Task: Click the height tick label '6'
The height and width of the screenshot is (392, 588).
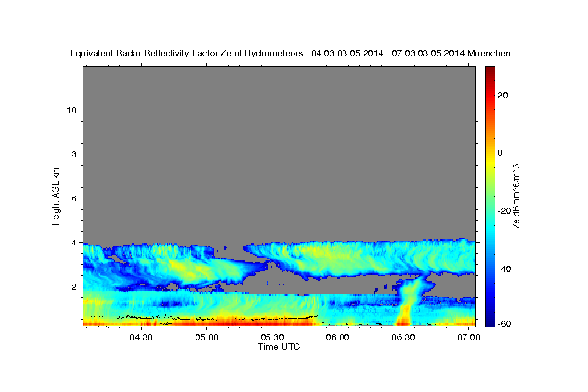Action: point(74,198)
